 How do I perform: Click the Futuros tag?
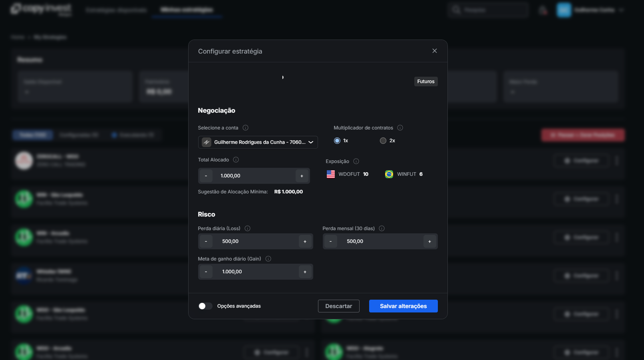[x=426, y=82]
